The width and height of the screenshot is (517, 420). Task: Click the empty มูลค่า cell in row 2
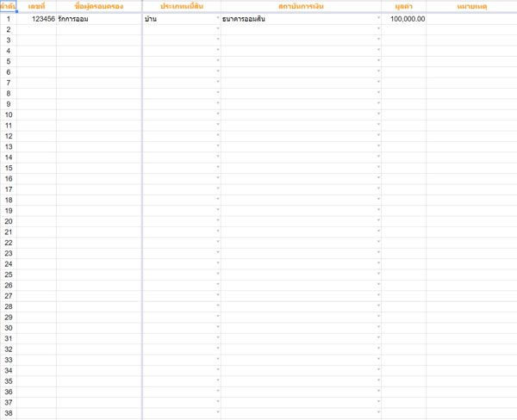click(x=404, y=29)
